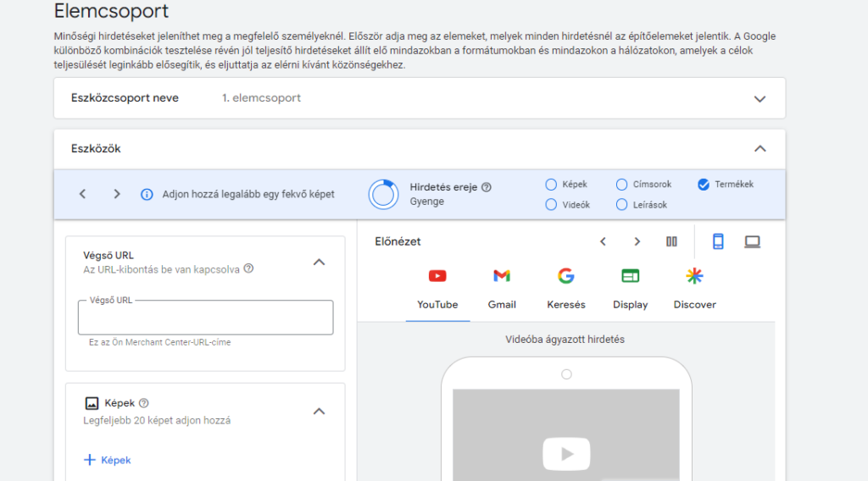Select the Képek status indicator
The width and height of the screenshot is (868, 481).
point(551,184)
